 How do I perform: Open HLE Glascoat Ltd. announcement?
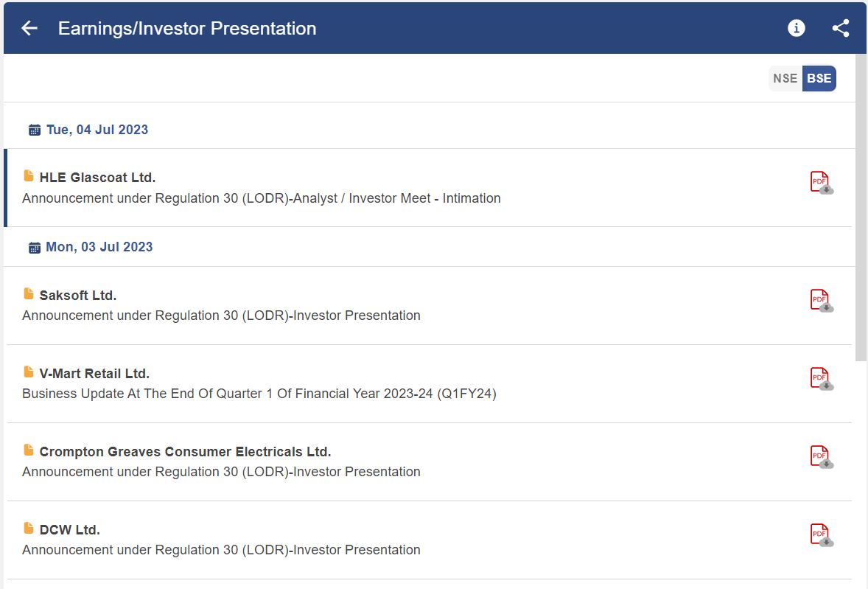(x=97, y=178)
